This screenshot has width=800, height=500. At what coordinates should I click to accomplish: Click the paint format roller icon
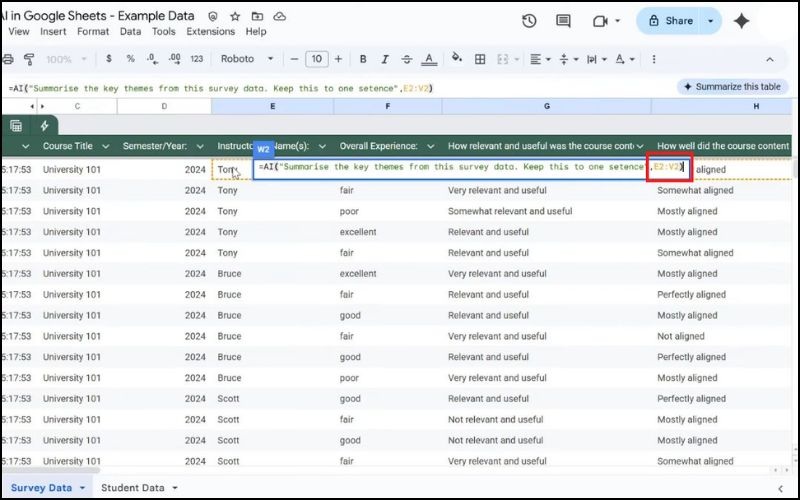point(28,59)
